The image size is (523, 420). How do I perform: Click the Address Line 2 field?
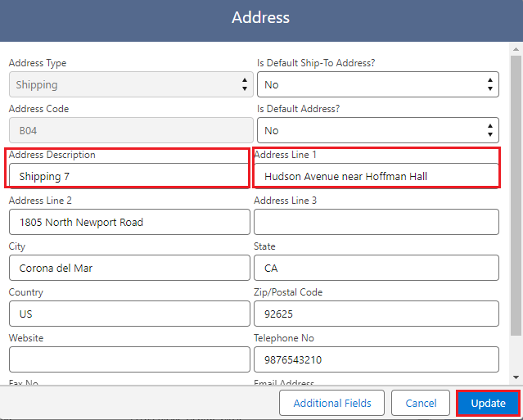coord(129,222)
